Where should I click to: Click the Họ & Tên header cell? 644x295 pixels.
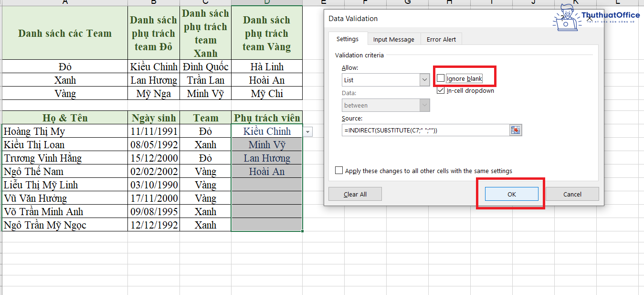tap(65, 118)
